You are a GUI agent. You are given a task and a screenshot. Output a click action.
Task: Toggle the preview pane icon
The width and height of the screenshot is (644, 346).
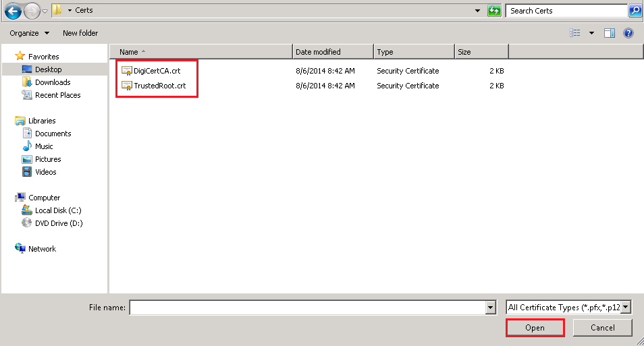pyautogui.click(x=610, y=33)
